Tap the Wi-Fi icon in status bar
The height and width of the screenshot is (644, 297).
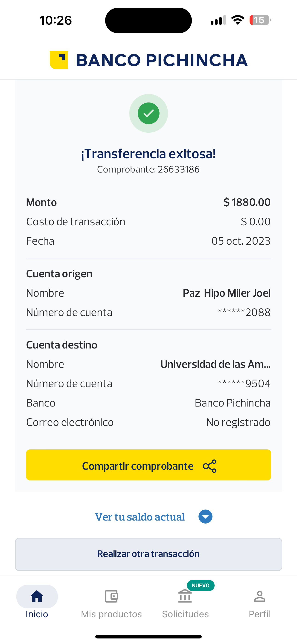point(238,20)
